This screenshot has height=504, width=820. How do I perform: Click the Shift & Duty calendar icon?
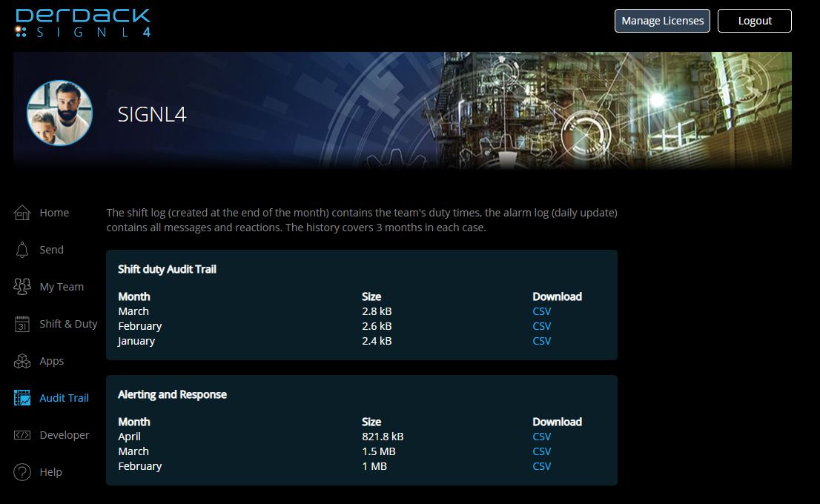pyautogui.click(x=22, y=324)
